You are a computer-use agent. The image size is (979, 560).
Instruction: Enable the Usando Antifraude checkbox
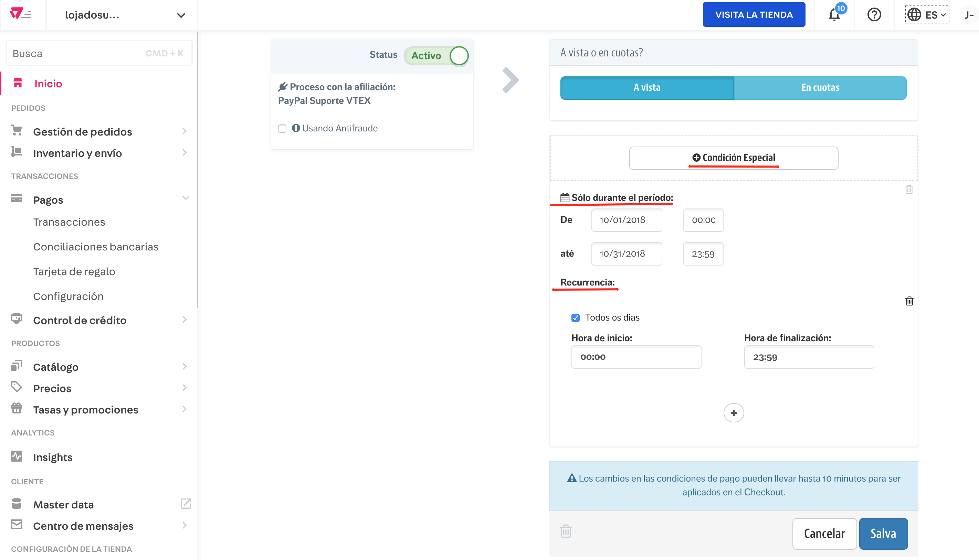(x=282, y=128)
